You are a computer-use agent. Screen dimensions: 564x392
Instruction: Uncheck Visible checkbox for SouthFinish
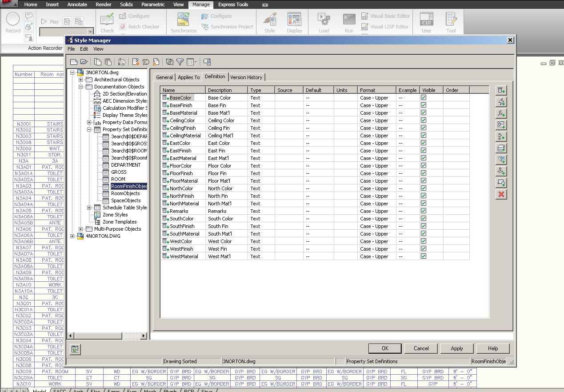click(x=424, y=226)
